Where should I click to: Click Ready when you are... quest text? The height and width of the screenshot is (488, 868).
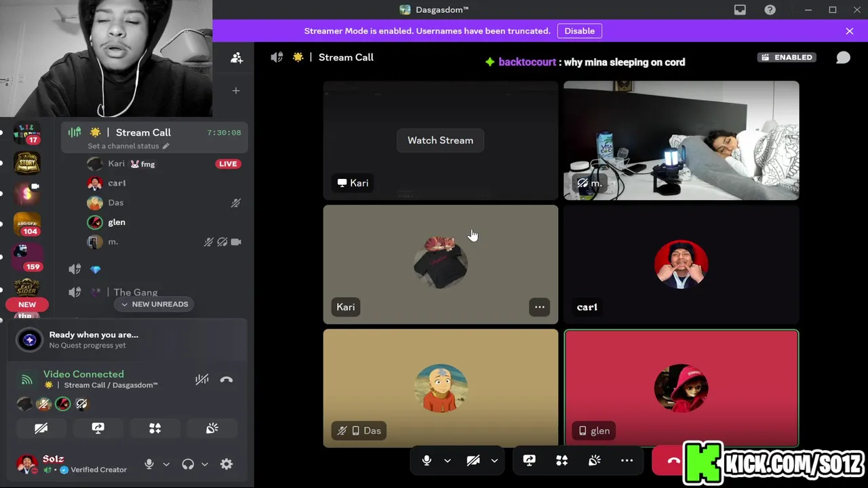tap(94, 335)
